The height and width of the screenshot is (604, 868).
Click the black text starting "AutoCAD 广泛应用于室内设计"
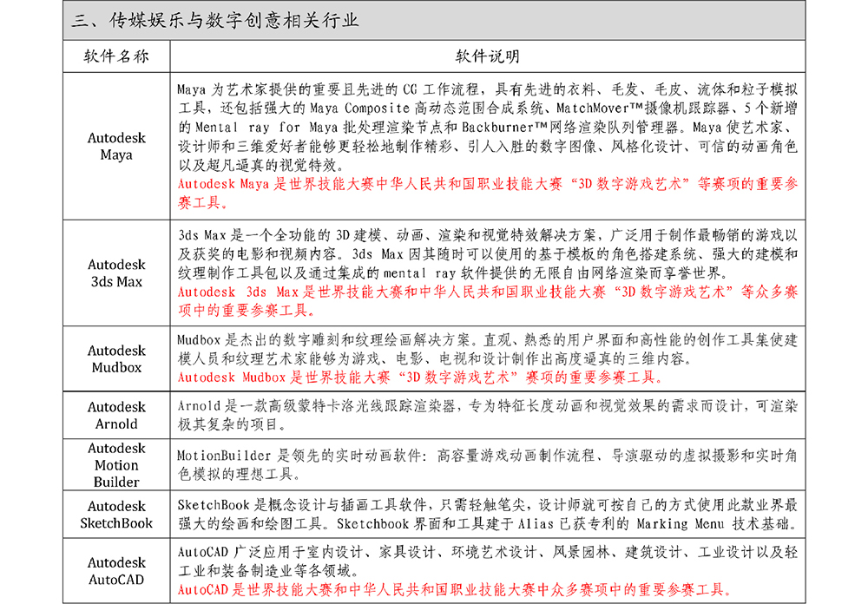[x=488, y=561]
